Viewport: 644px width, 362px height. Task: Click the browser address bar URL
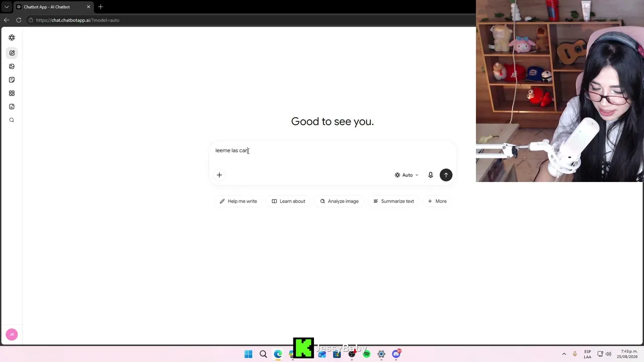tap(77, 20)
